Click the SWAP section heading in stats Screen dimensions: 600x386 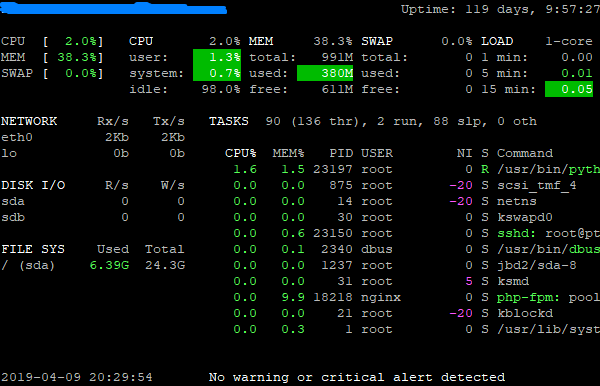pos(377,41)
